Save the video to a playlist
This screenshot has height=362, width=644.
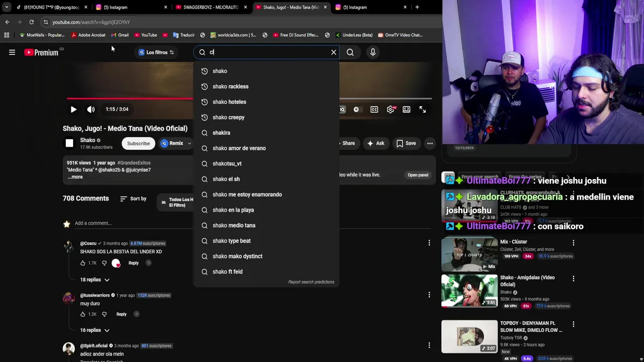406,143
